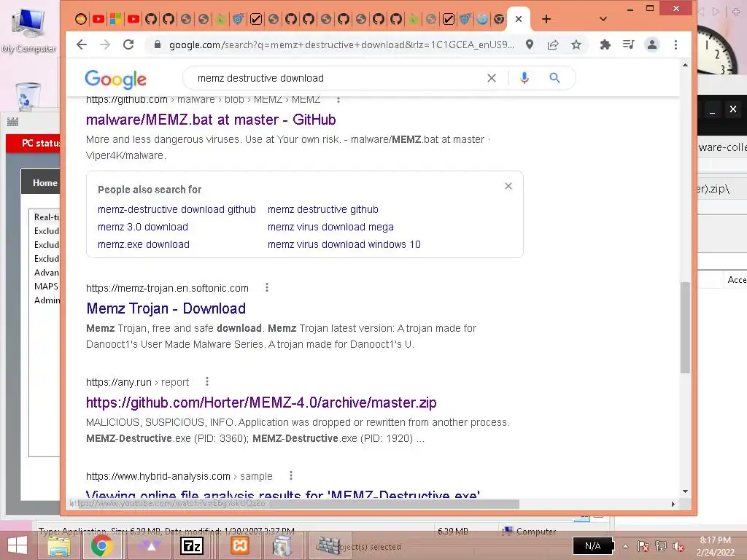Search 'memz virus download mega' suggestion
Screen dimensions: 747x560
coord(330,227)
